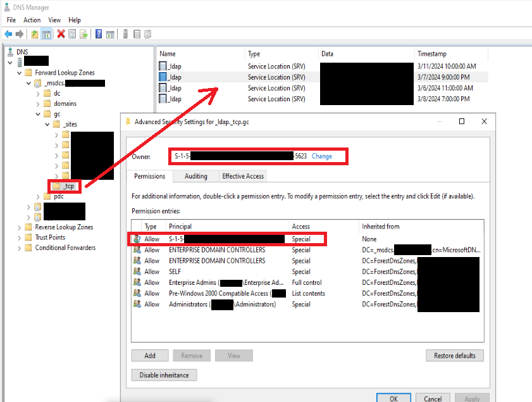Select Forward Lookup Zones node
Screen dimensions: 532x402
65,73
